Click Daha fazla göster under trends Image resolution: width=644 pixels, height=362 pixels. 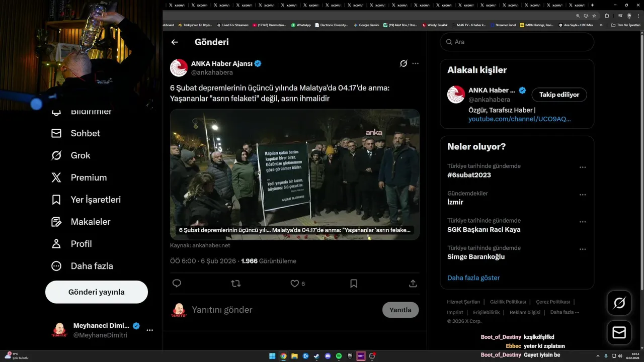(473, 278)
